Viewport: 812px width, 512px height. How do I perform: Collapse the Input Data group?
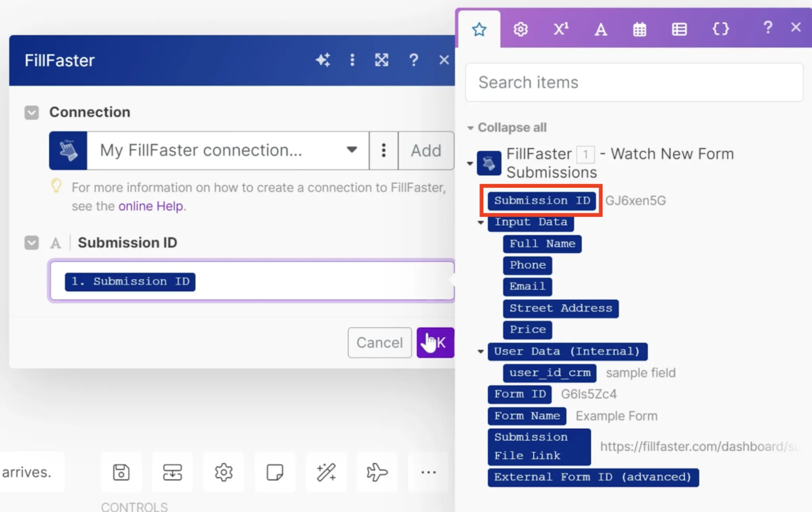tap(481, 222)
